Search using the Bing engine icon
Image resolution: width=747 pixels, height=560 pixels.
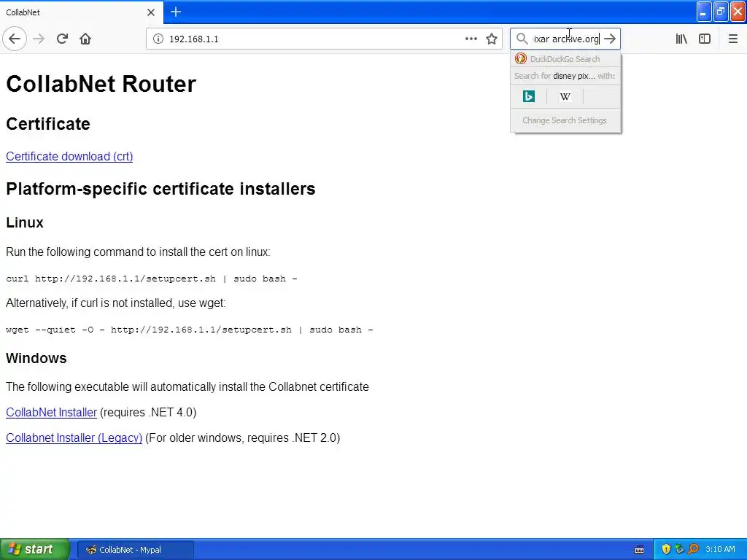tap(529, 96)
